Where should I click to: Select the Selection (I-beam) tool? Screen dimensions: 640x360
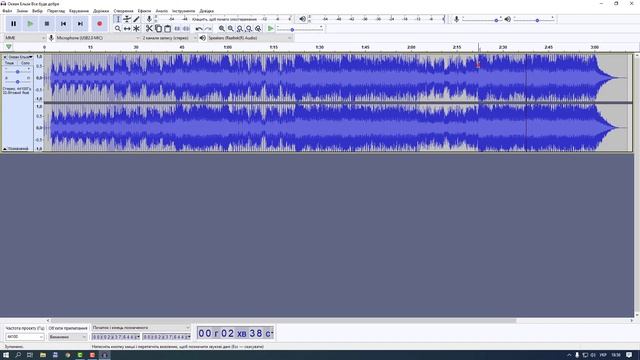pyautogui.click(x=118, y=19)
